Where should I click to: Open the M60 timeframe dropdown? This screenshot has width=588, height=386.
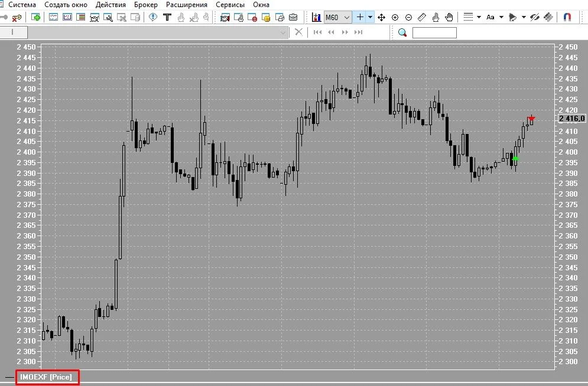[337, 17]
